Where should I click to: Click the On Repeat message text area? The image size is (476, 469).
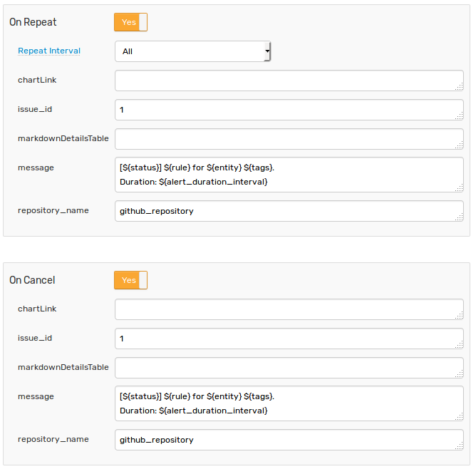289,175
